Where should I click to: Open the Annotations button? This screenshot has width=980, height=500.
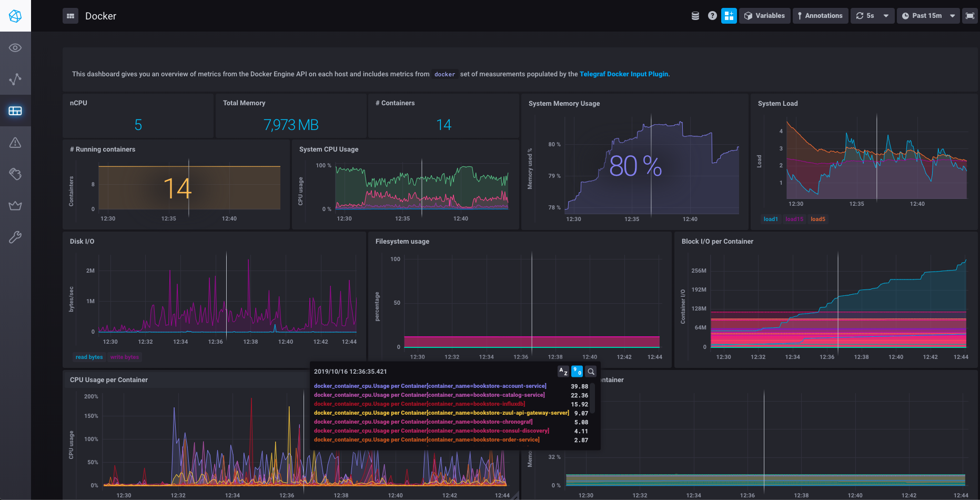coord(821,16)
